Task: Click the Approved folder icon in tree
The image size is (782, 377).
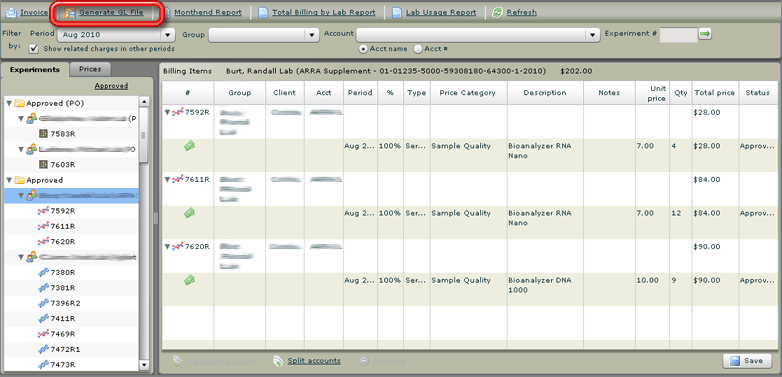Action: [x=19, y=181]
